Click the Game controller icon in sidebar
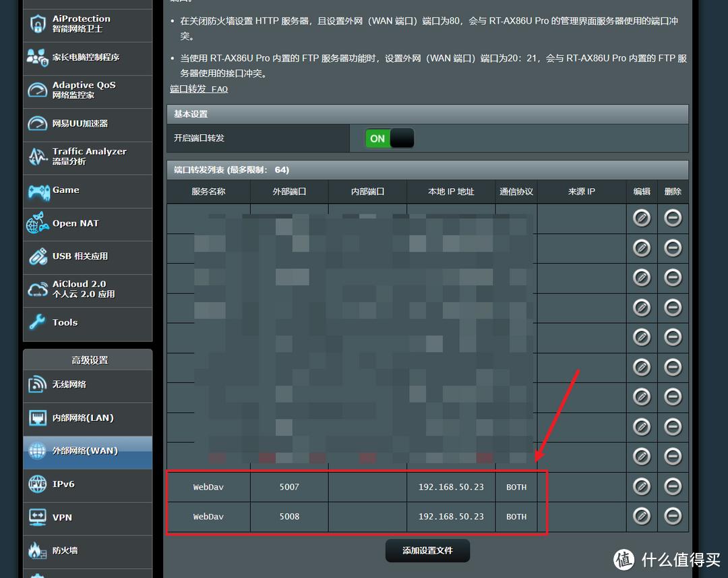Viewport: 728px width, 578px height. (38, 192)
